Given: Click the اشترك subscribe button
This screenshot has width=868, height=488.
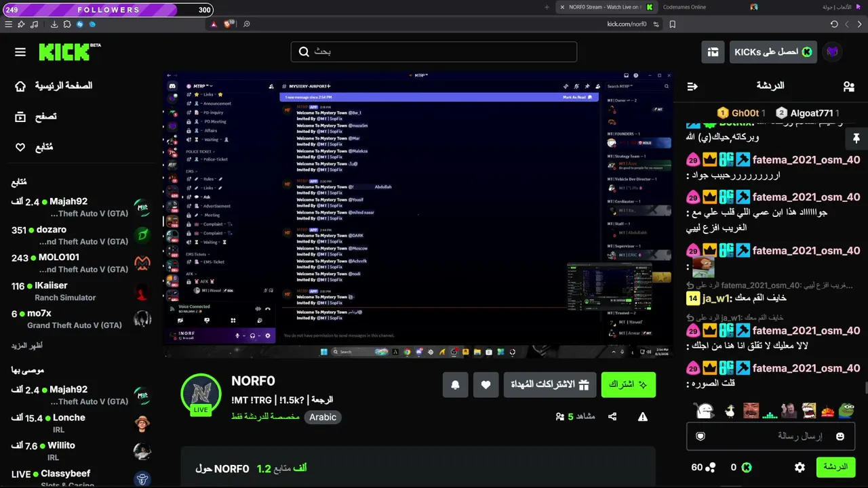Looking at the screenshot, I should pyautogui.click(x=628, y=385).
